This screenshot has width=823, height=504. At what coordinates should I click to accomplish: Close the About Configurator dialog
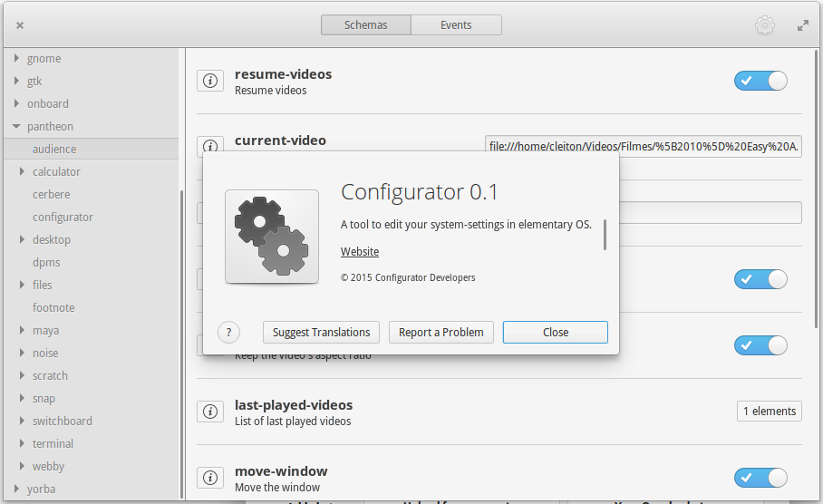tap(556, 333)
